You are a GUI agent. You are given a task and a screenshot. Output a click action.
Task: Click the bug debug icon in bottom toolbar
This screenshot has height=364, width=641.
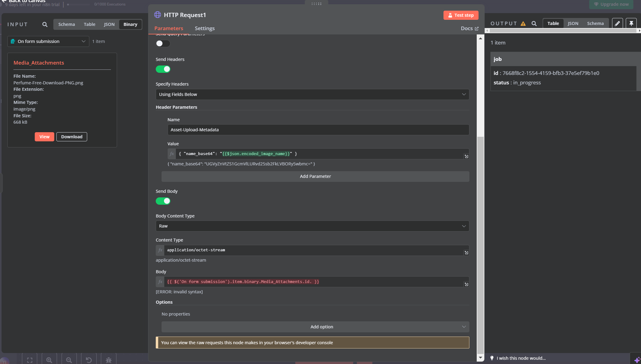109,360
